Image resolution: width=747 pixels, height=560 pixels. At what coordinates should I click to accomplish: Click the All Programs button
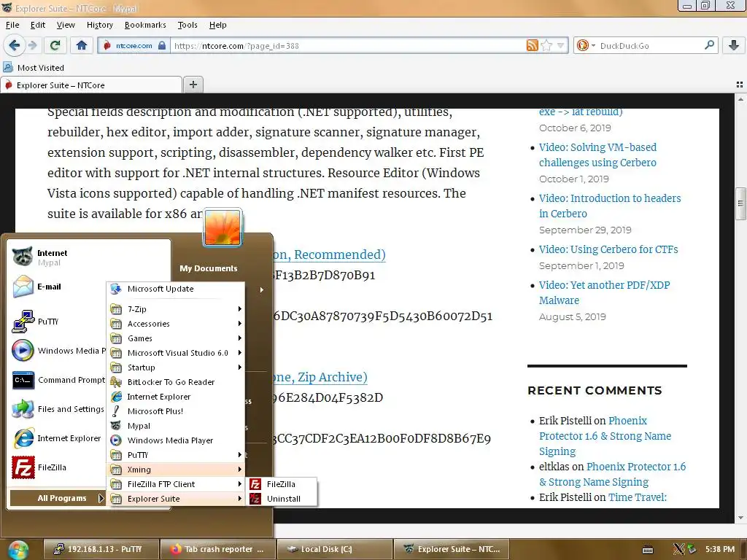coord(57,498)
